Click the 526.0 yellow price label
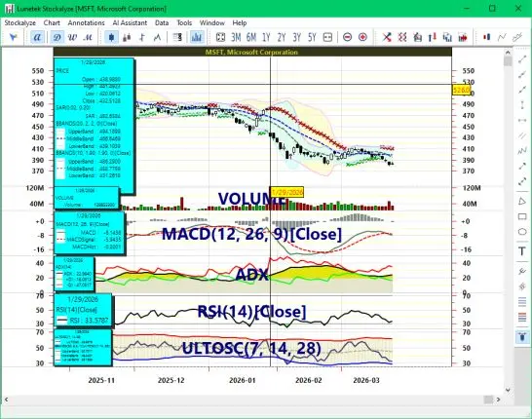This screenshot has width=532, height=419. (x=462, y=90)
